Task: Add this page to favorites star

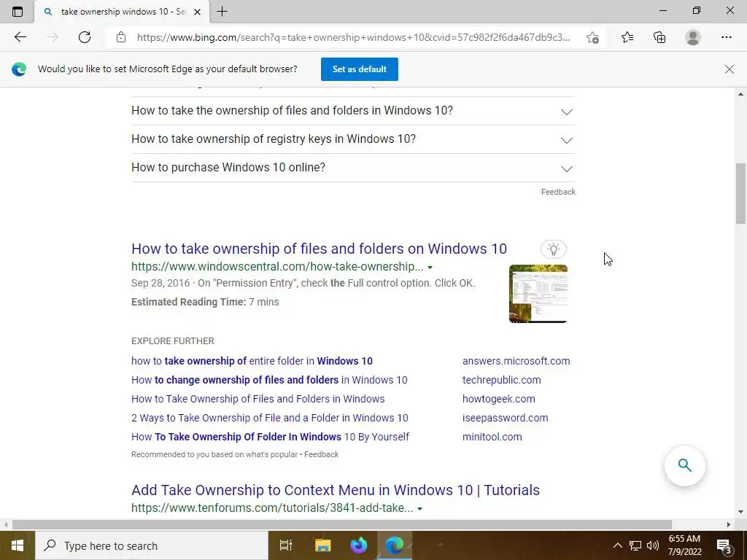Action: pyautogui.click(x=592, y=37)
